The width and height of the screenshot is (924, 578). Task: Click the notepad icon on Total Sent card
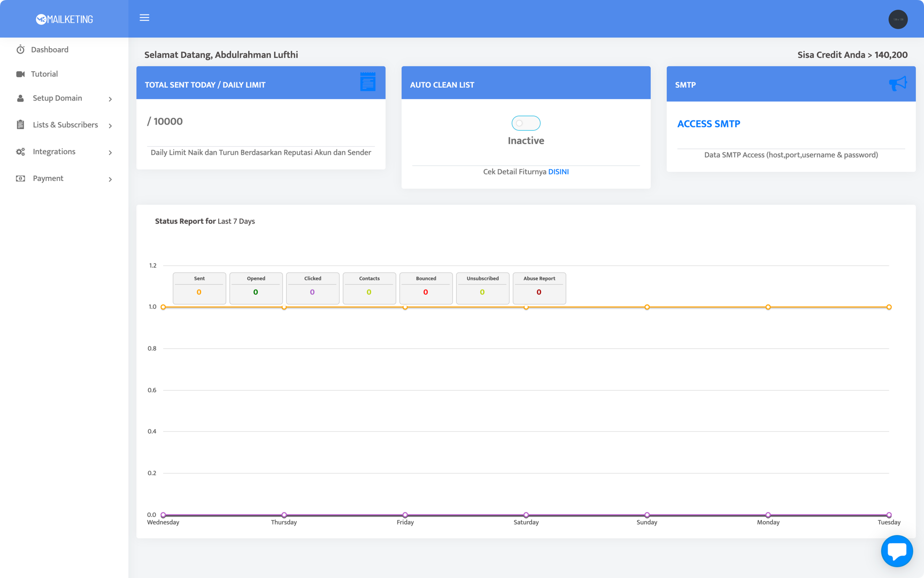(x=368, y=82)
